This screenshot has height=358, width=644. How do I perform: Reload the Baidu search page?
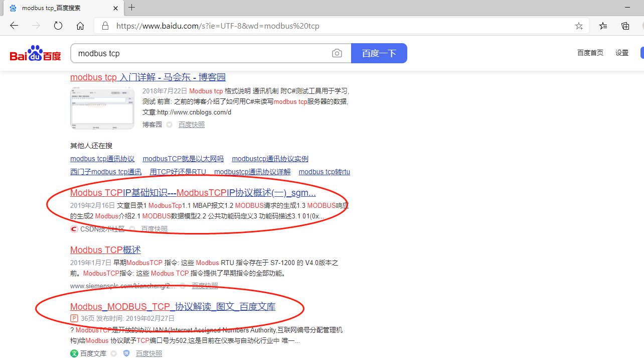58,26
